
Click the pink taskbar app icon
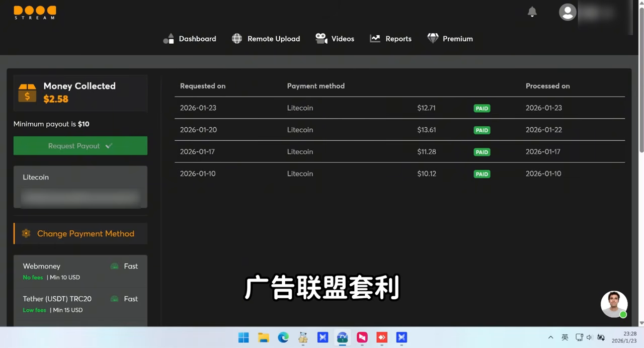tap(362, 337)
